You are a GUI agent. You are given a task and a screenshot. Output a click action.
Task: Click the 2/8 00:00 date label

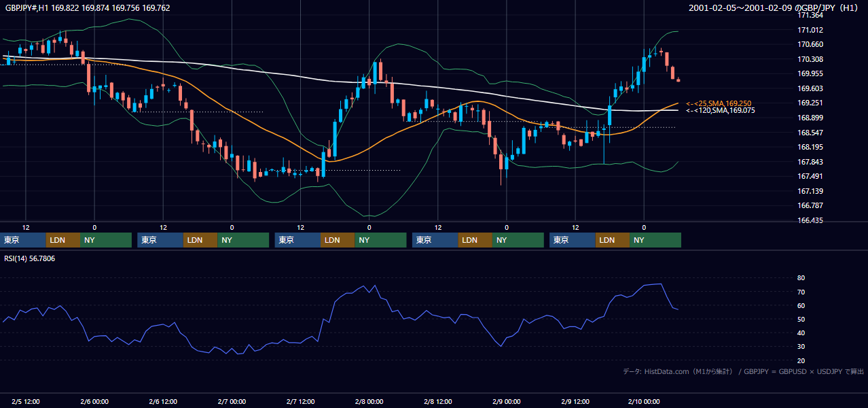(369, 401)
